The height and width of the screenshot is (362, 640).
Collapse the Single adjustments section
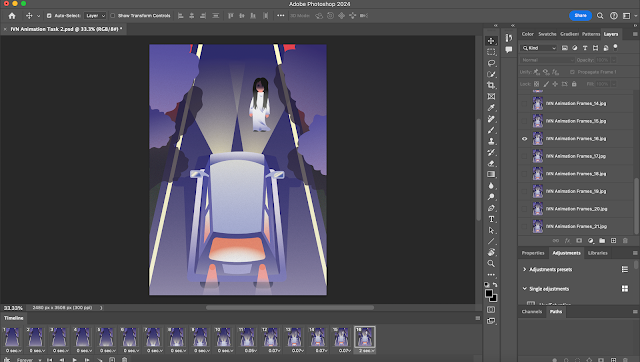point(524,289)
